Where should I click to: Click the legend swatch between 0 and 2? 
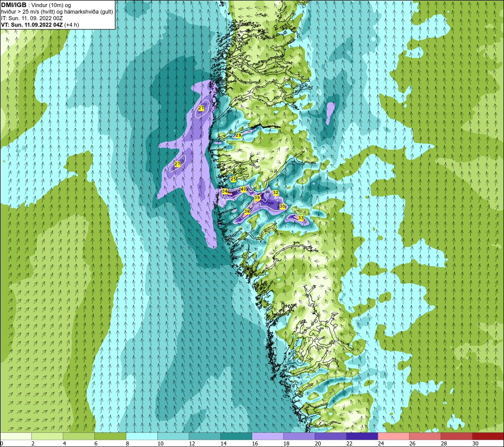(x=16, y=436)
